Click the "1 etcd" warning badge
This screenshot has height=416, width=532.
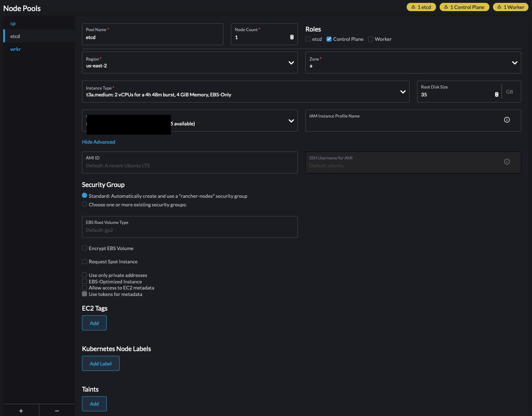point(421,7)
